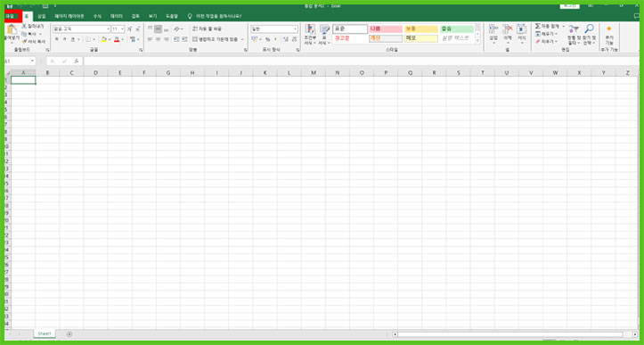Click the Copy icon in the clipboard group
Image resolution: width=644 pixels, height=345 pixels.
coord(24,34)
